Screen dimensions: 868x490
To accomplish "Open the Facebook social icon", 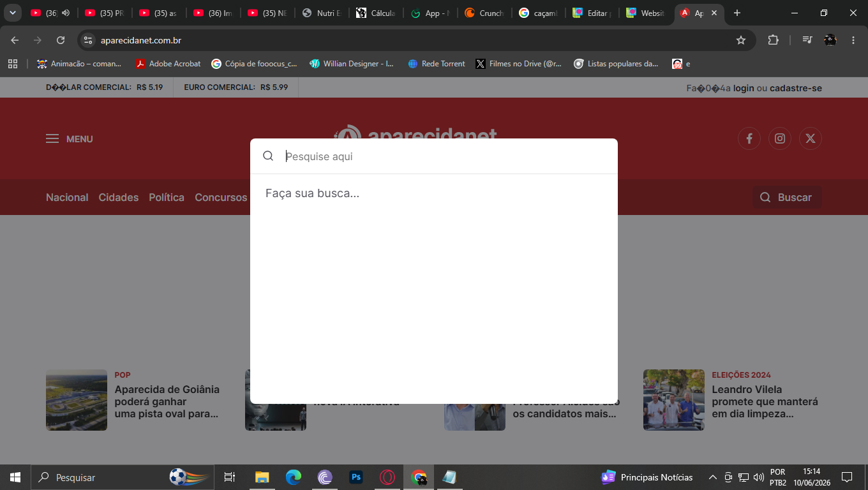I will (749, 138).
